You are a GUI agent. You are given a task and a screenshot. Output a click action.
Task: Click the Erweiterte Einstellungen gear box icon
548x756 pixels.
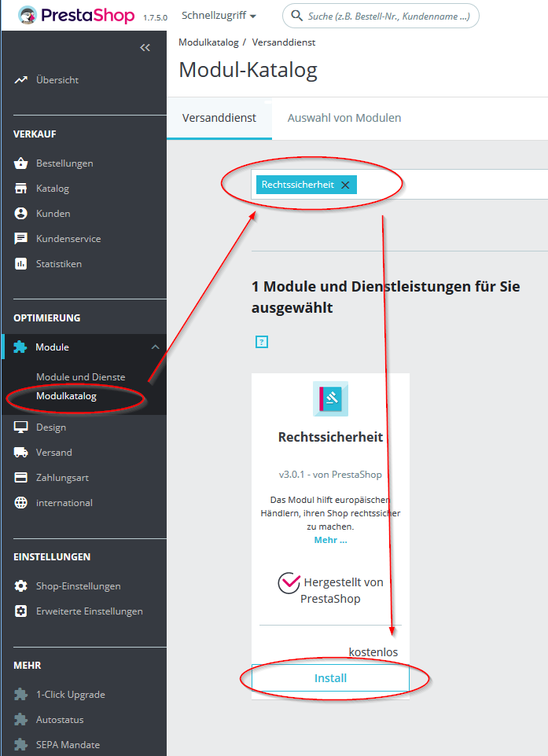(20, 611)
